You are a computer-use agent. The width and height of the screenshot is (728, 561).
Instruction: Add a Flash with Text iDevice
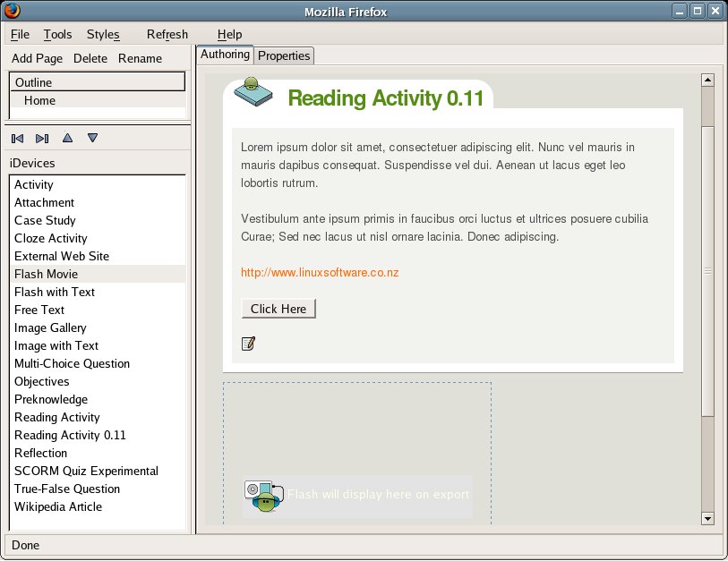[x=97, y=292]
